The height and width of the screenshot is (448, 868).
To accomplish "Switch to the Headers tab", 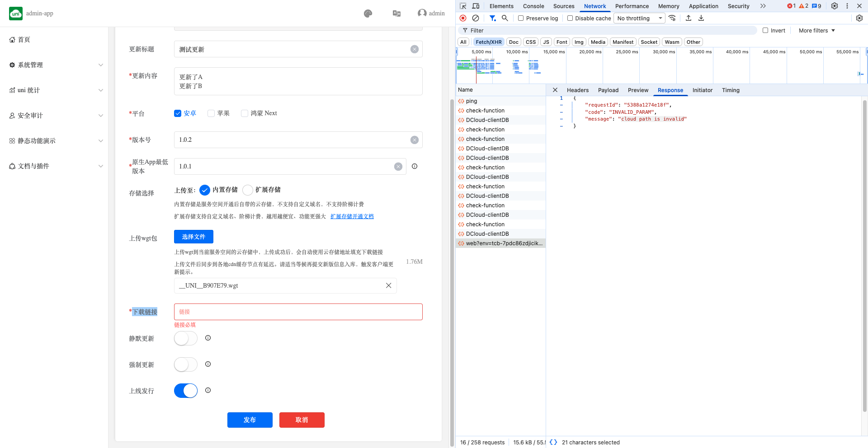I will click(x=578, y=90).
